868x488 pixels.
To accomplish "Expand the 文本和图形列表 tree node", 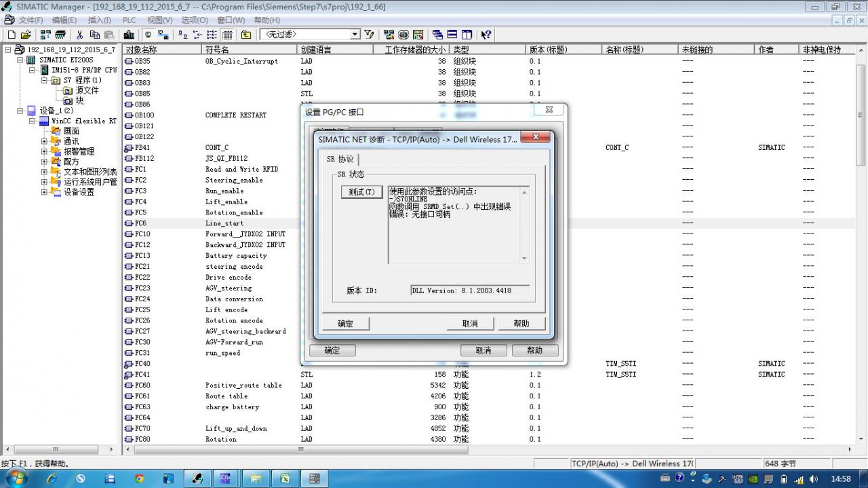I will tap(44, 172).
